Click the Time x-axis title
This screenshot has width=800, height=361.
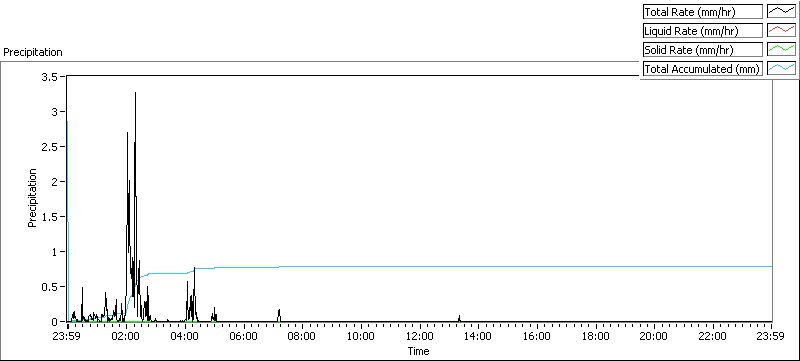[418, 351]
